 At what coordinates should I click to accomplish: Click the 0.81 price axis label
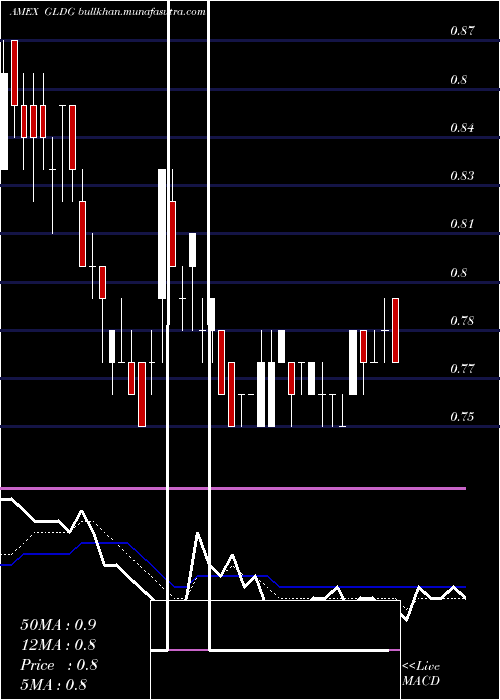pos(462,224)
